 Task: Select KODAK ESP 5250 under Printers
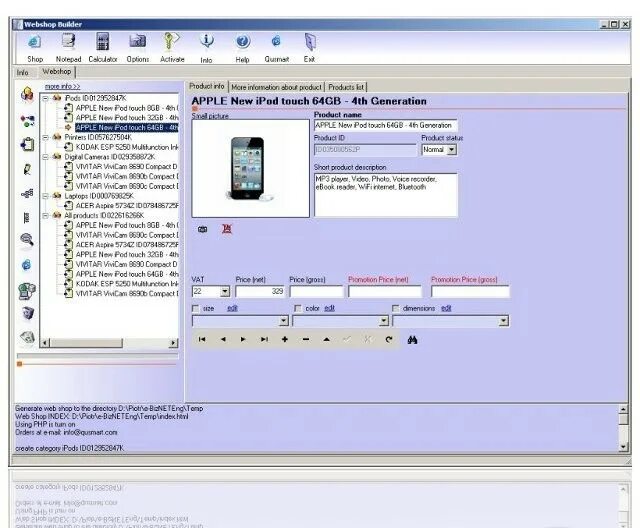(127, 147)
